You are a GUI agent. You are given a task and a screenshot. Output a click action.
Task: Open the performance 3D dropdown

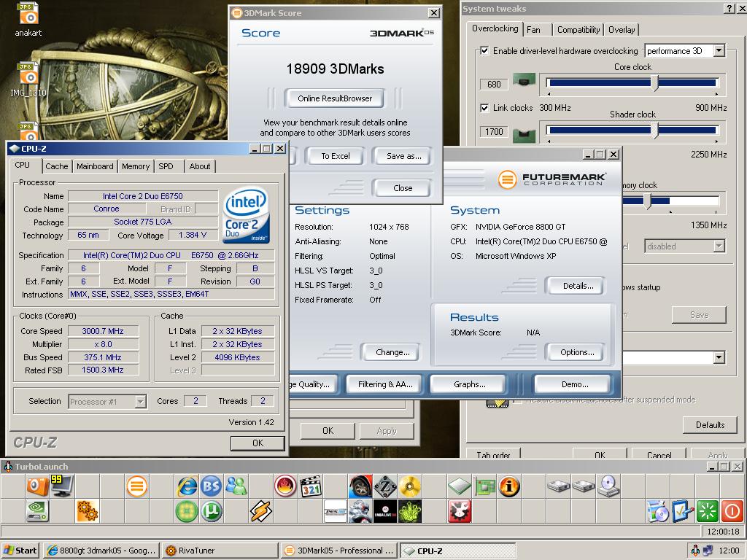tap(719, 50)
